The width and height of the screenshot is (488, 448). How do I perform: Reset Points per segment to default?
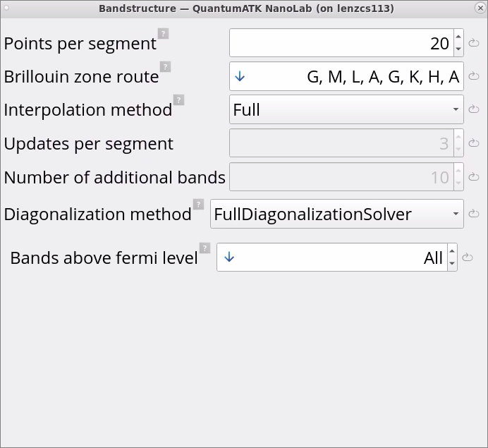pos(474,43)
